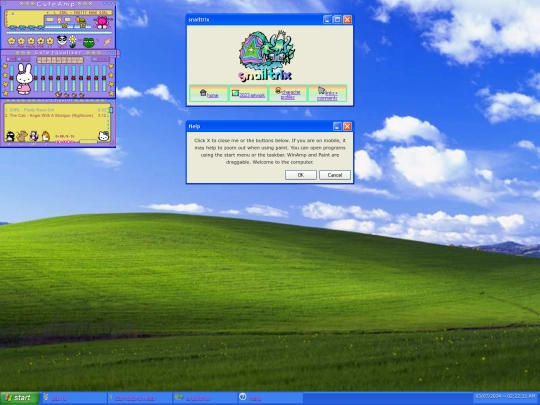Open carrotbrowser from the taskbar
The image size is (540, 405).
pos(139,398)
